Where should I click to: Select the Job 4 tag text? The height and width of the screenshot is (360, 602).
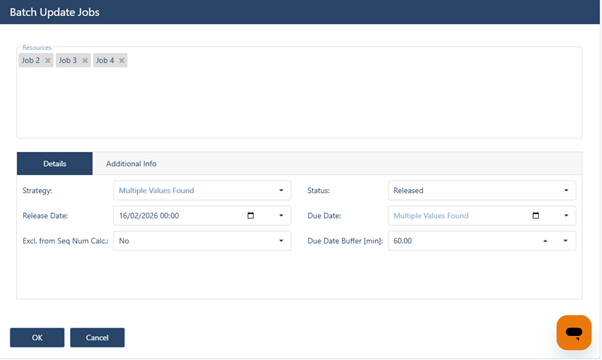105,60
